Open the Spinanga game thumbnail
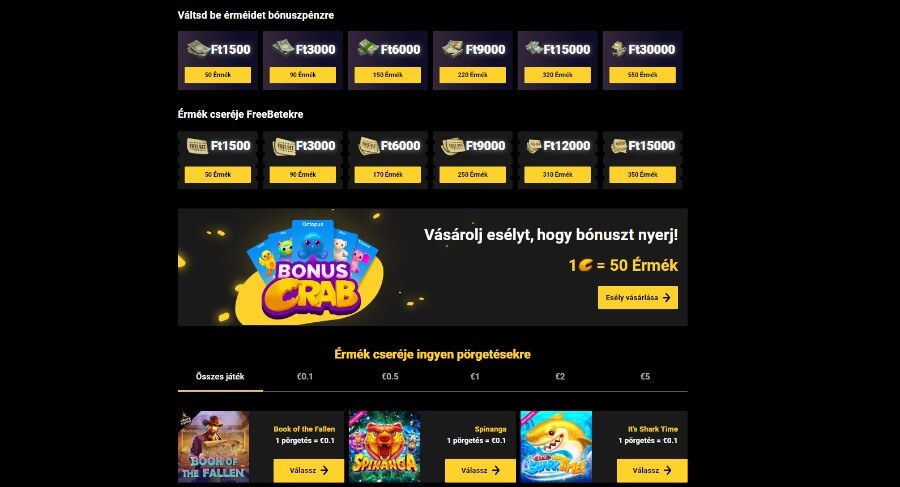The width and height of the screenshot is (900, 487). pos(385,447)
